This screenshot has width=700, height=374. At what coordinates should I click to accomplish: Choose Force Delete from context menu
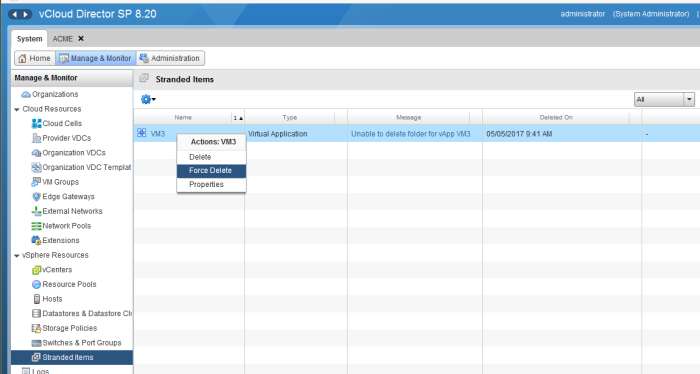point(211,171)
